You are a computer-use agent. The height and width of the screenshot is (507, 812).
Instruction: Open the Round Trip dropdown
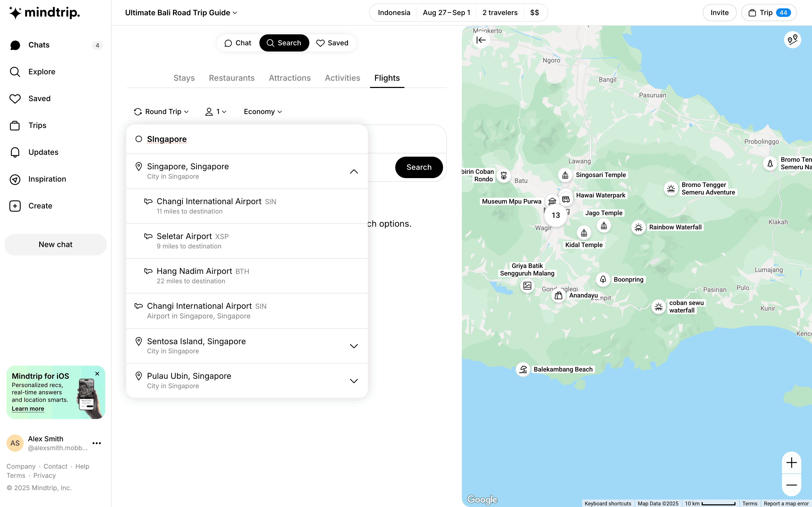pos(161,112)
